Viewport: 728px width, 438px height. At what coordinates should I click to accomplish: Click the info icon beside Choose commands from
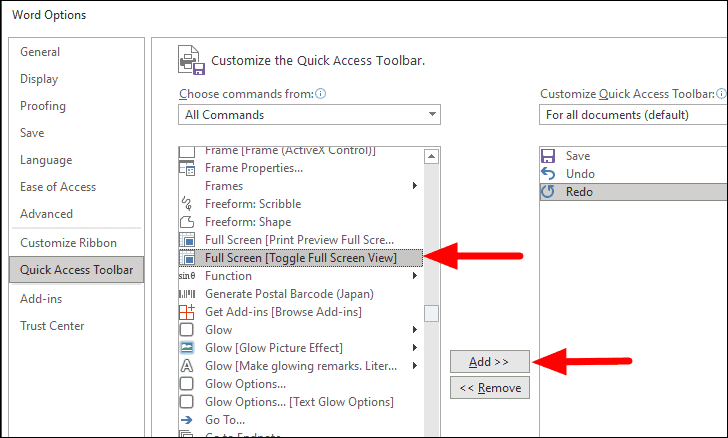[321, 94]
